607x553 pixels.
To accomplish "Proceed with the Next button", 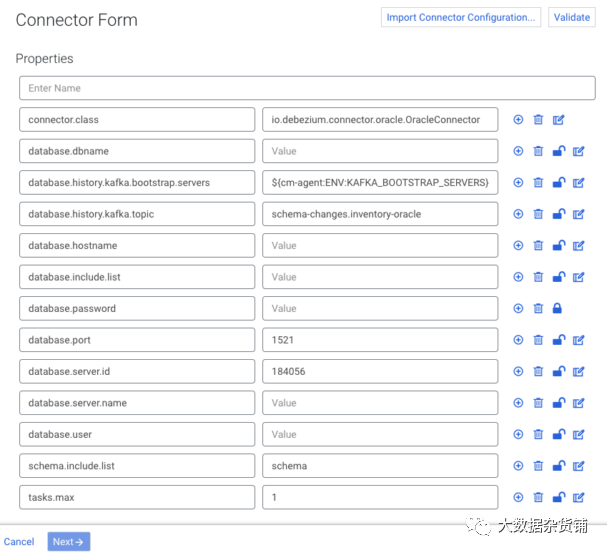I will point(69,542).
